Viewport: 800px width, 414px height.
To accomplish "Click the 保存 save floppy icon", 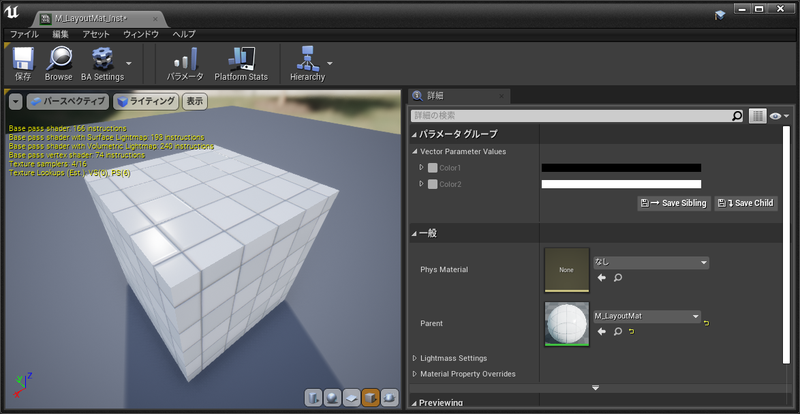I will click(23, 59).
